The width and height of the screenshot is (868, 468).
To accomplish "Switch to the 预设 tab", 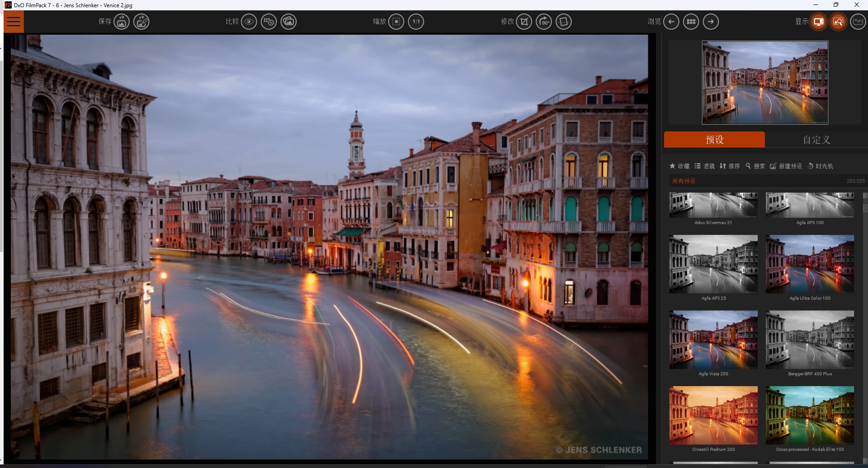I will pos(714,139).
